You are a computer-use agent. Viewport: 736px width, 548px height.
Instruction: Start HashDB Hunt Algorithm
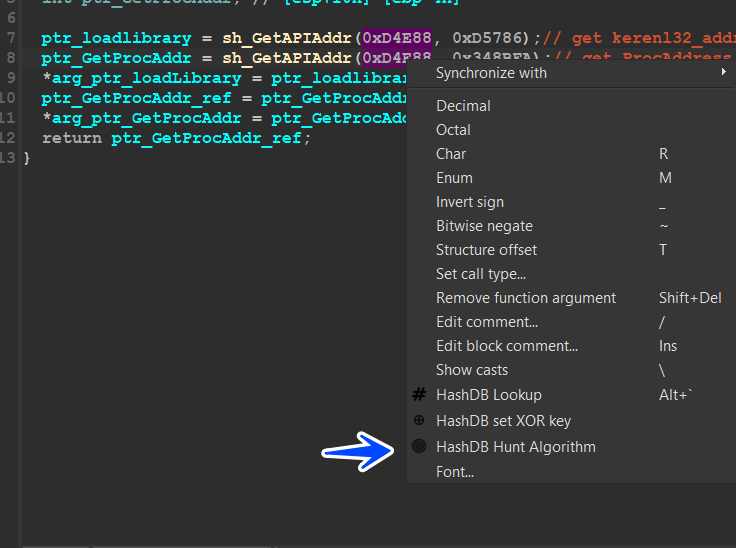[x=571, y=447]
